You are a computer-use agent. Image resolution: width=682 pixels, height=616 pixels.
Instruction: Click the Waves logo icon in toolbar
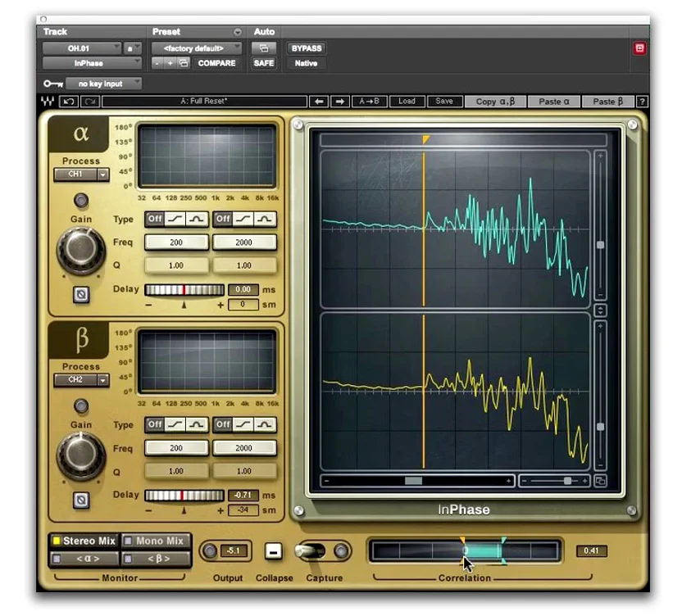[48, 102]
